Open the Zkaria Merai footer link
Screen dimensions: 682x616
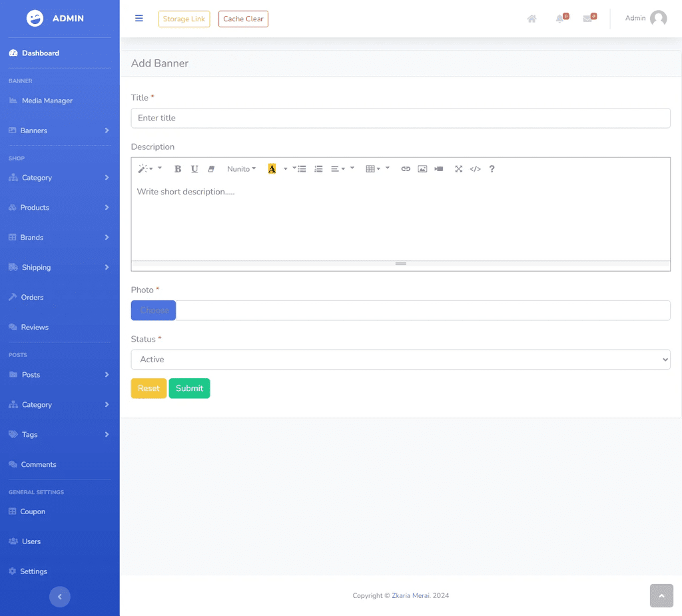click(410, 595)
